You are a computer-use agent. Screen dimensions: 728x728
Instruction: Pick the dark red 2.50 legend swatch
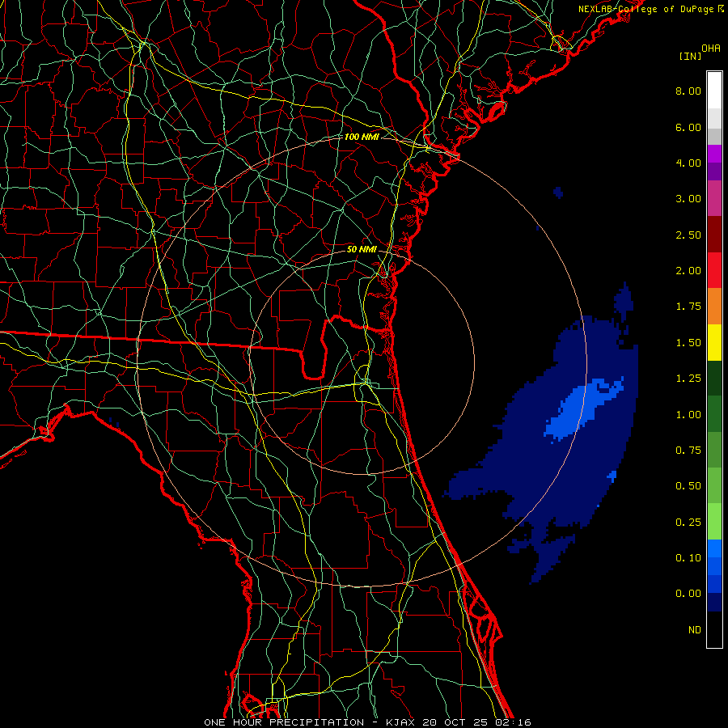coord(714,235)
